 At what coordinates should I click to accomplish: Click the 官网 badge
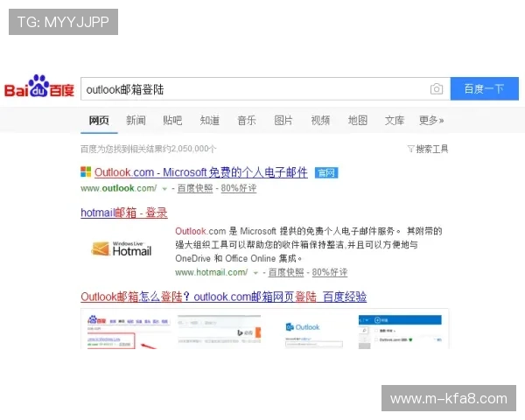[x=326, y=173]
